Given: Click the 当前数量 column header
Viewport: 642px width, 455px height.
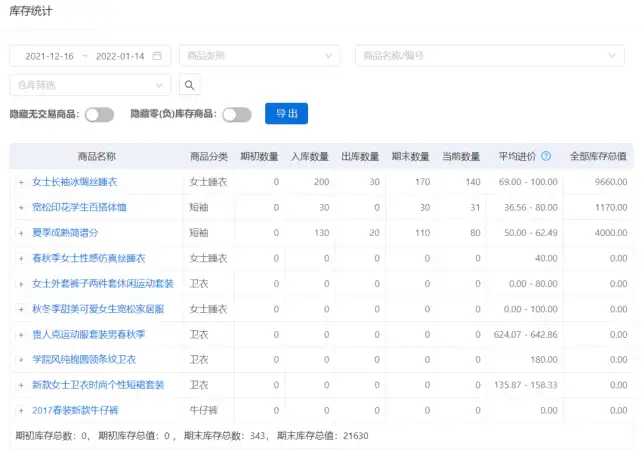Looking at the screenshot, I should 461,156.
